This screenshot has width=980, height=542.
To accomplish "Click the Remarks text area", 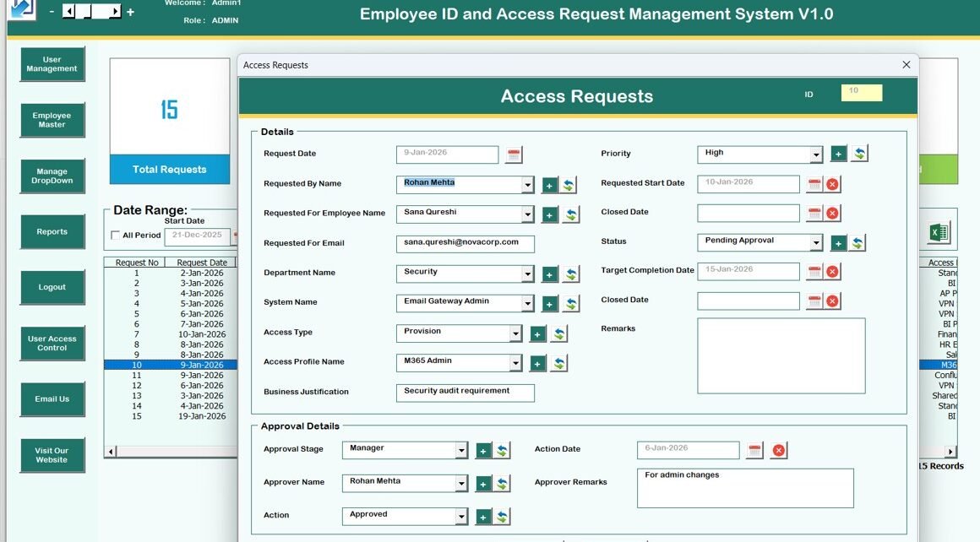I will coord(781,355).
